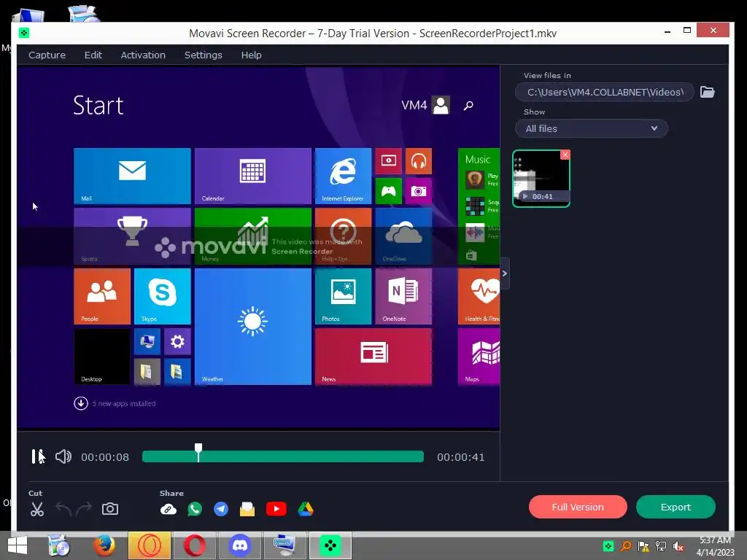Image resolution: width=747 pixels, height=560 pixels.
Task: Open Windows Start button in taskbar
Action: tap(18, 545)
